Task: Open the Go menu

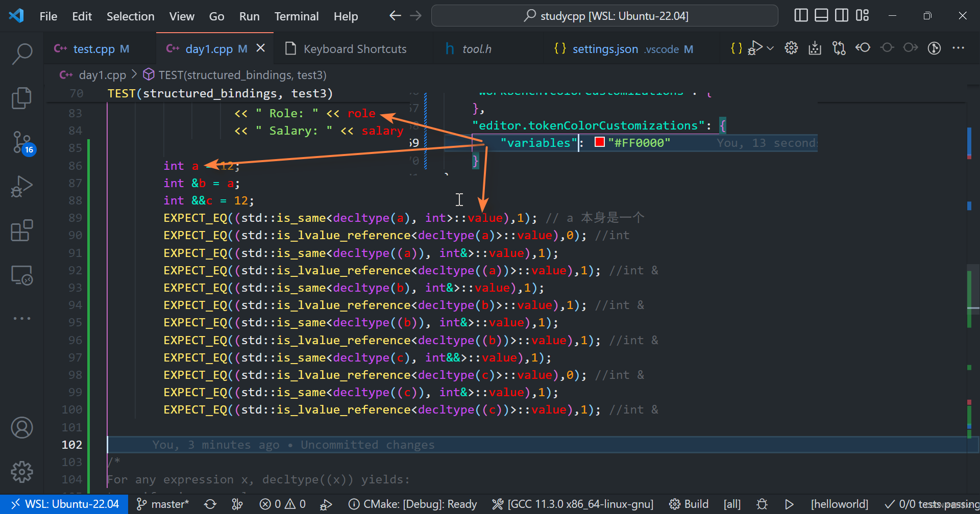Action: coord(216,16)
